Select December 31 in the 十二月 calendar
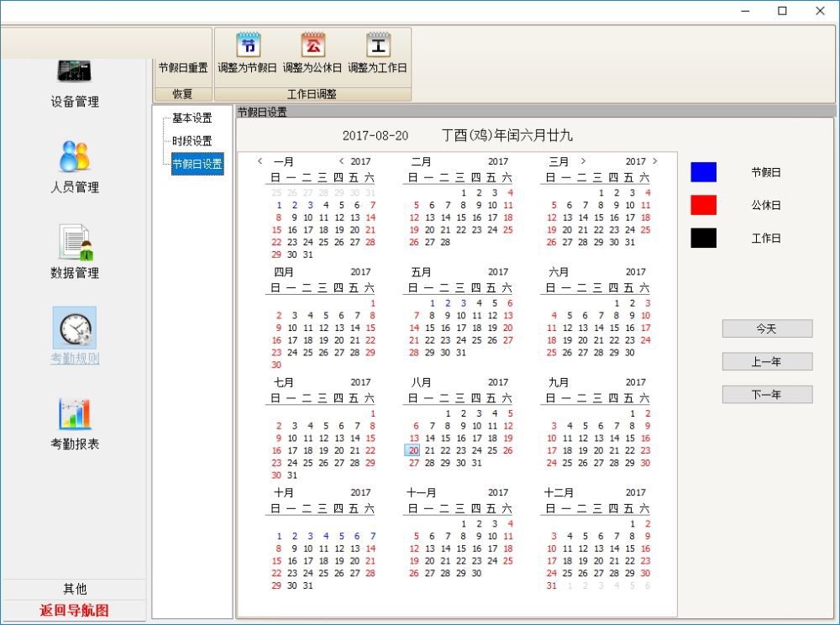Screen dimensions: 840x625 (x=551, y=586)
